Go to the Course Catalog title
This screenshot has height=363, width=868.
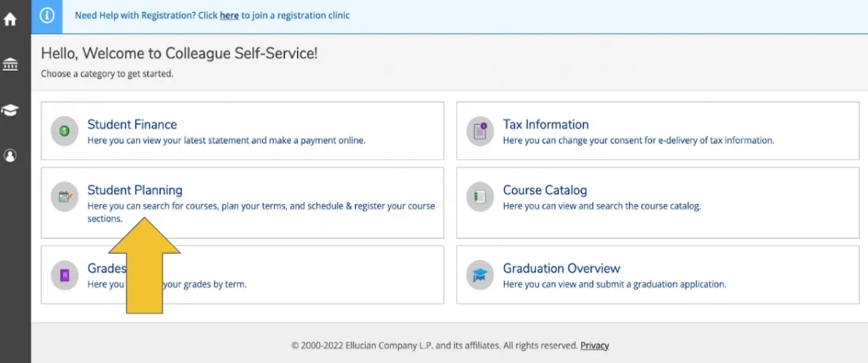(545, 190)
